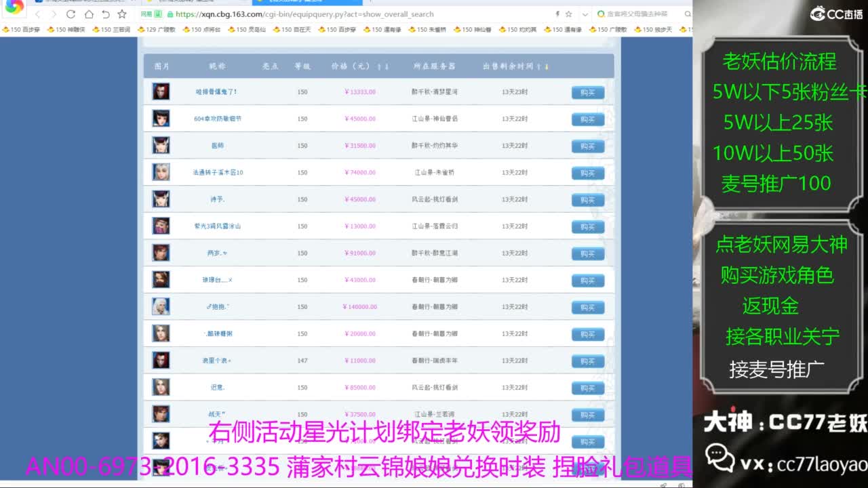This screenshot has height=488, width=868.
Task: Open avatar thumbnail of the ¥85000.00 listing
Action: click(161, 387)
